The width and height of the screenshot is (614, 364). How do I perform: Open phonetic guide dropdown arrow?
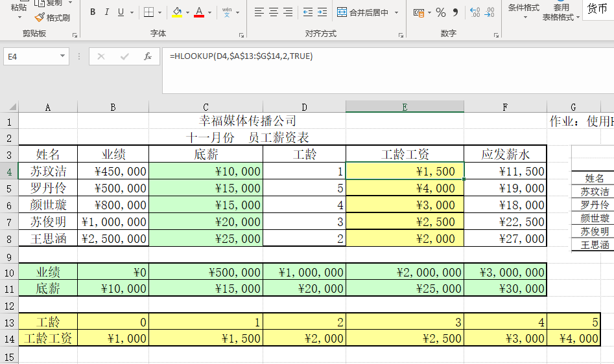(238, 12)
